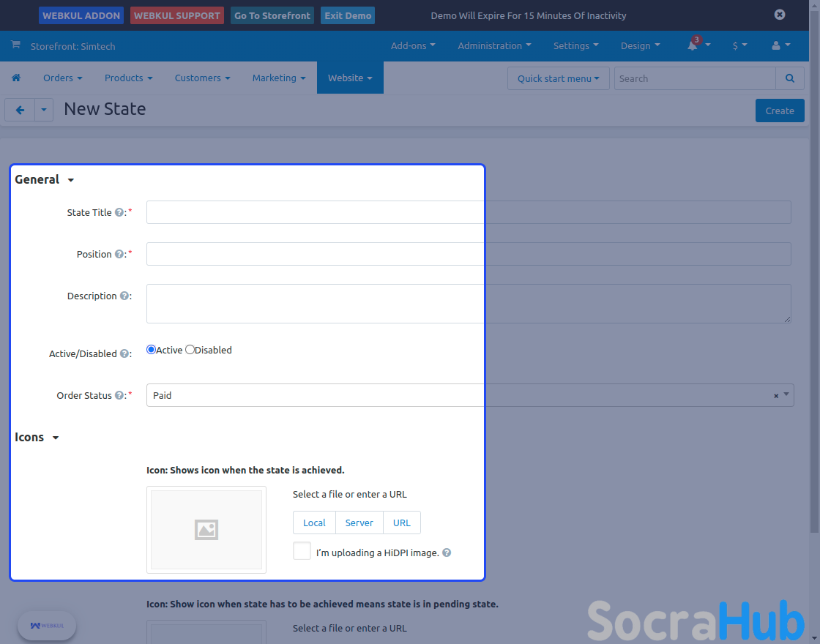This screenshot has height=644, width=820.
Task: Click the Active/Disabled help icon
Action: (124, 353)
